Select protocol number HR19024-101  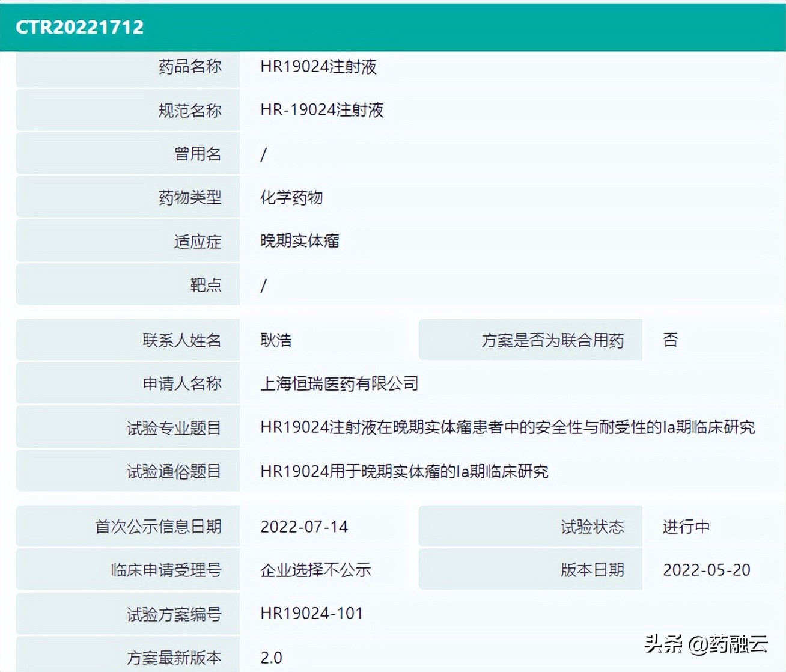point(311,613)
